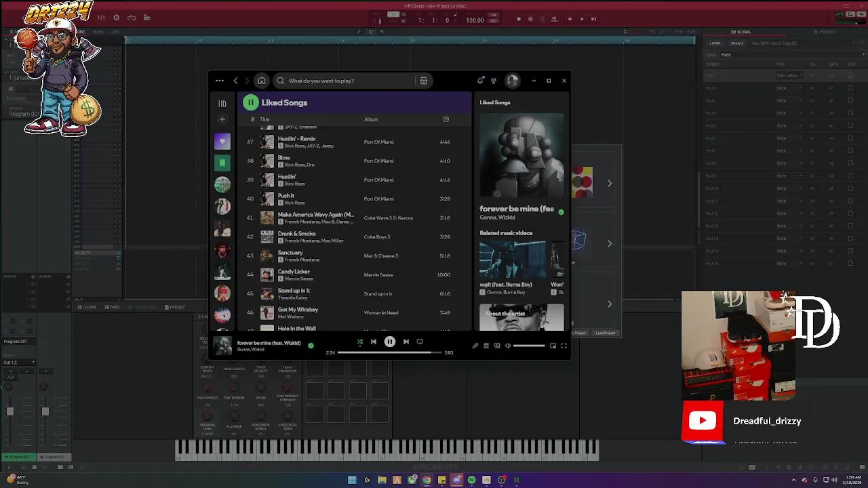Adjust Spotify volume slider
The width and height of the screenshot is (868, 488).
[x=529, y=346]
